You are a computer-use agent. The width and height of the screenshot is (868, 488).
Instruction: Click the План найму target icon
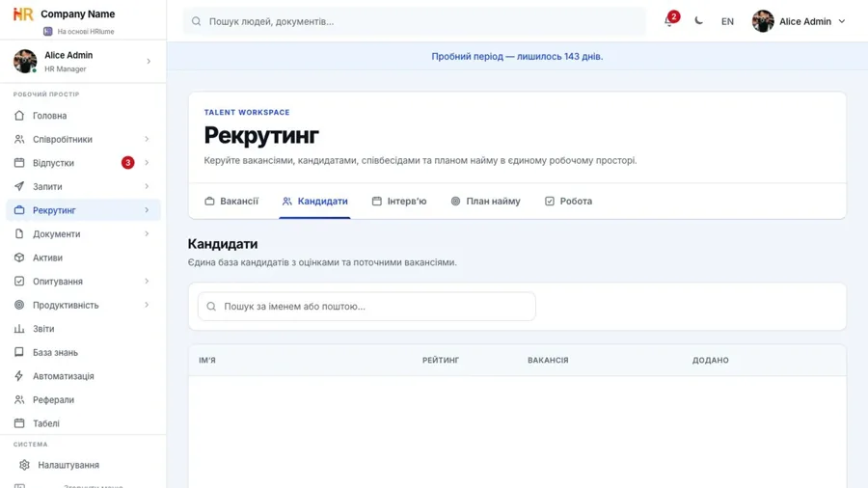(x=455, y=202)
